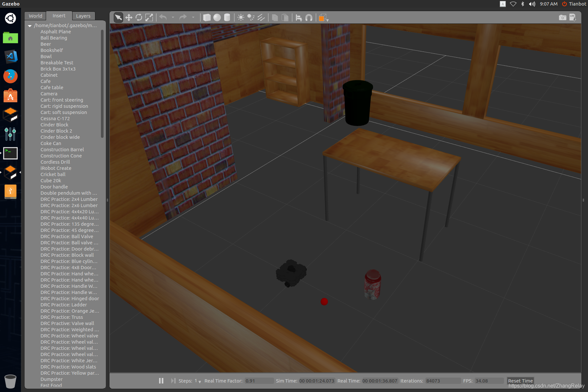Add a point light
Viewport: 588px width, 392px height.
point(241,17)
